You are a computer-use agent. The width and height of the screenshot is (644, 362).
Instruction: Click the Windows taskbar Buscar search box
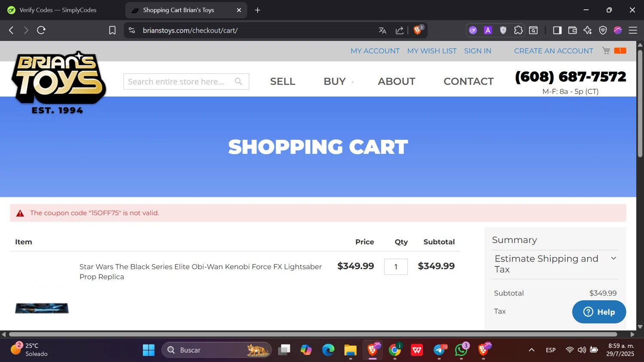(217, 350)
